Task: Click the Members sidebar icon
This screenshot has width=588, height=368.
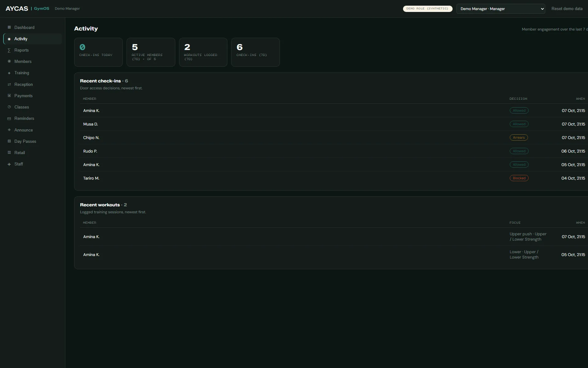Action: click(9, 61)
